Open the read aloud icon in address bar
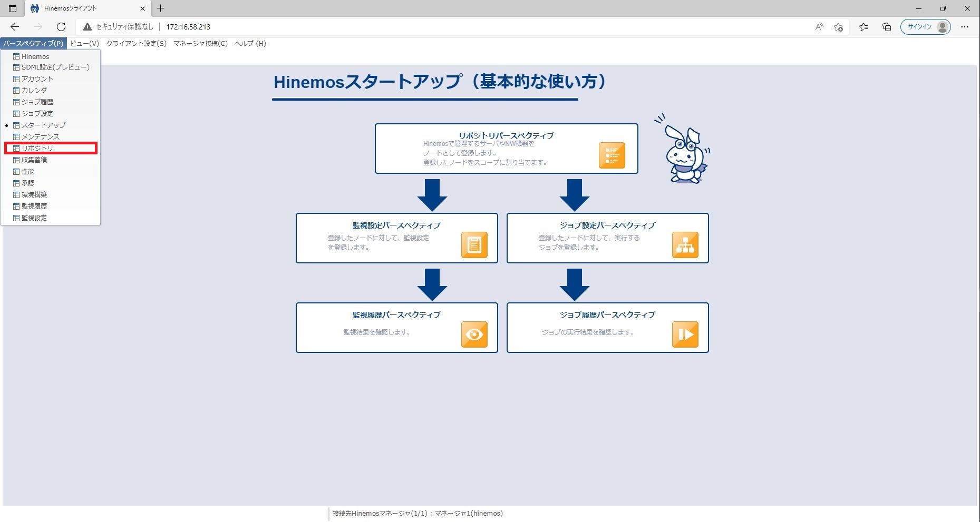 (819, 26)
